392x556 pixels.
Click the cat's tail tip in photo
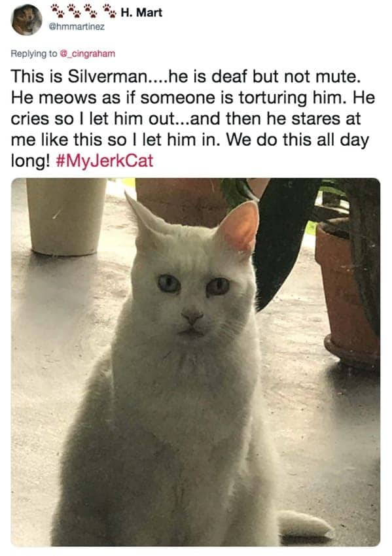pyautogui.click(x=306, y=525)
